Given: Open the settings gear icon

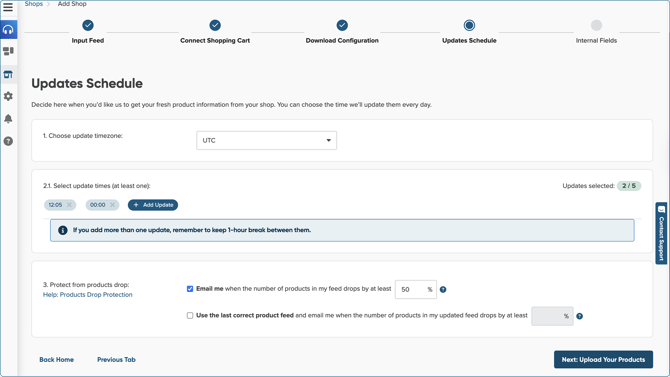Looking at the screenshot, I should [8, 96].
